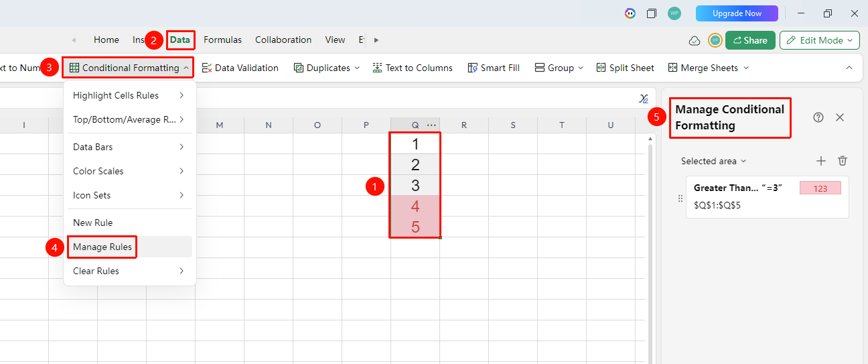Add a new rule with plus icon

(x=821, y=161)
